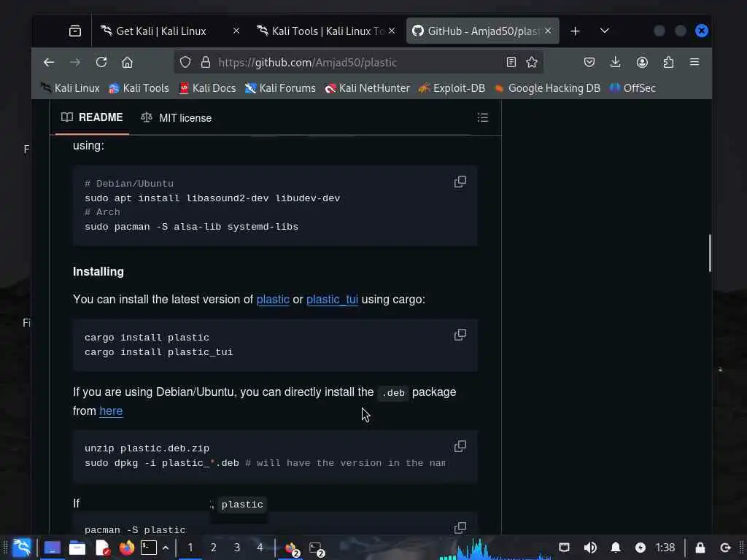The height and width of the screenshot is (560, 747).
Task: Go to the browser home page
Action: (127, 63)
